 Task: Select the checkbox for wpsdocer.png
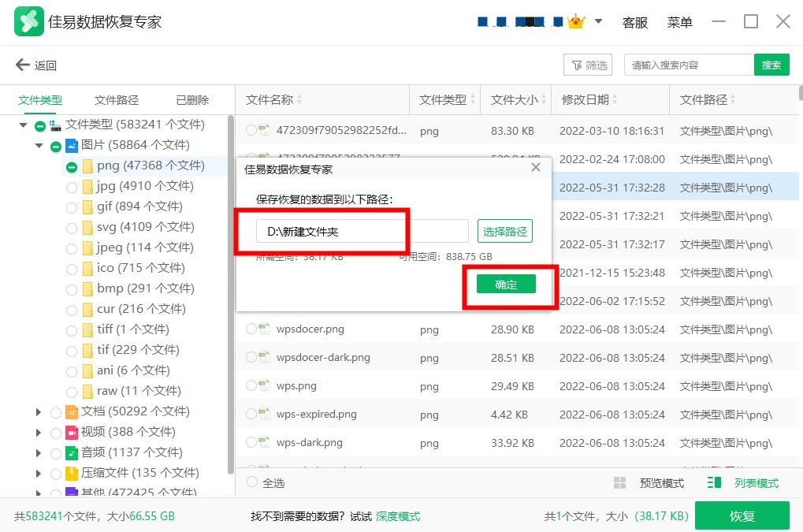(251, 329)
